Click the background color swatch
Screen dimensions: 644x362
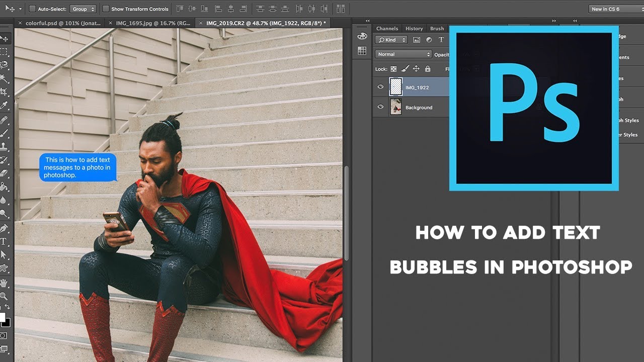(7, 322)
